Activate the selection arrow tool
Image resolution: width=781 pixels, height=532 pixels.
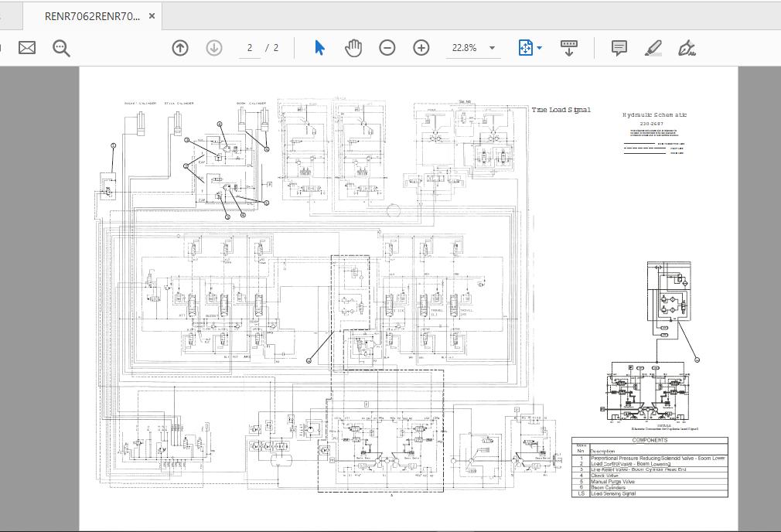click(x=319, y=48)
